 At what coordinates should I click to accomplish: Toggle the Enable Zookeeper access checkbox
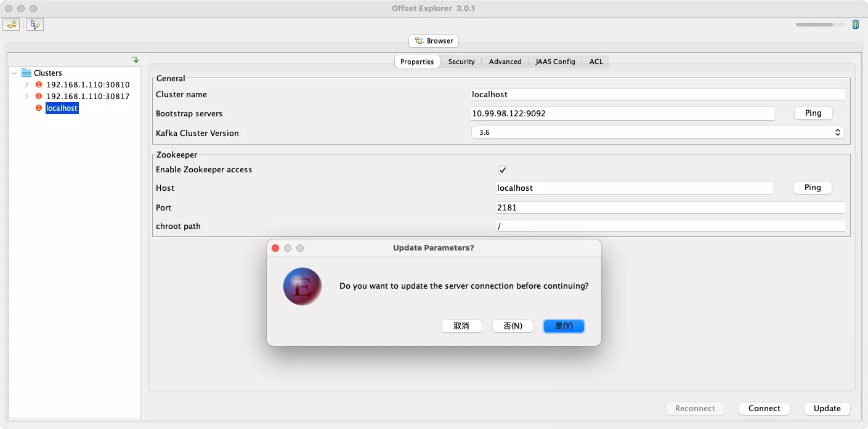click(x=503, y=170)
